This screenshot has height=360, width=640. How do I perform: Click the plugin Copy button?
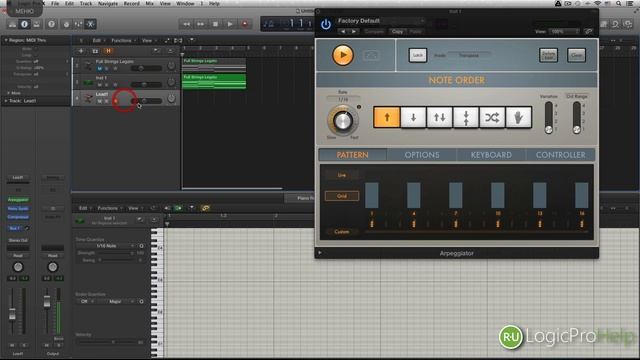[x=397, y=31]
